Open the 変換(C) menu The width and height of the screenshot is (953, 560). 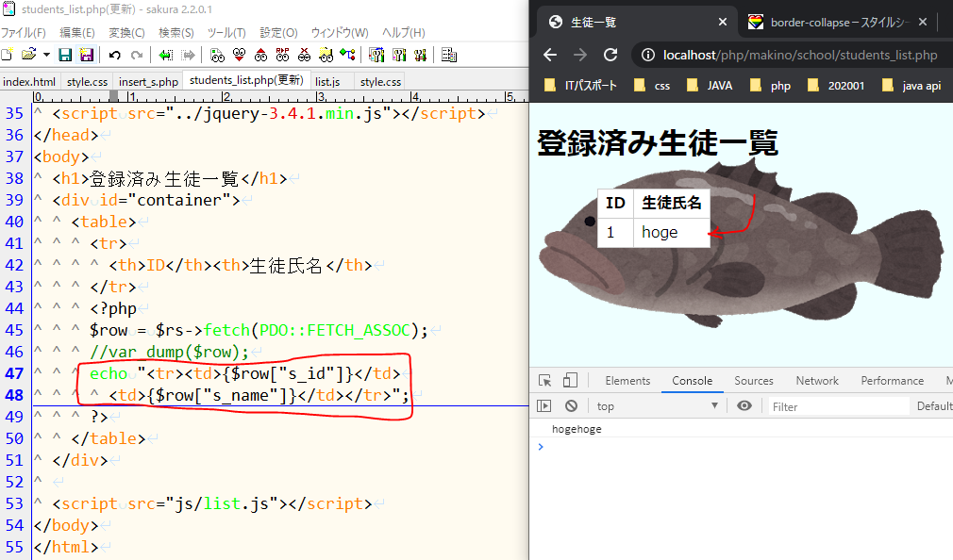[x=127, y=33]
